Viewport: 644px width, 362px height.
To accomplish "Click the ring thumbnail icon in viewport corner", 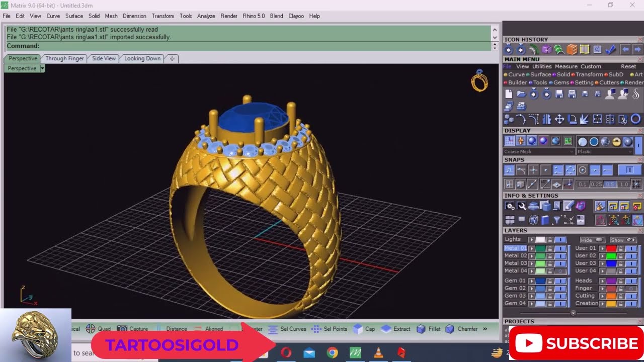I will click(479, 80).
